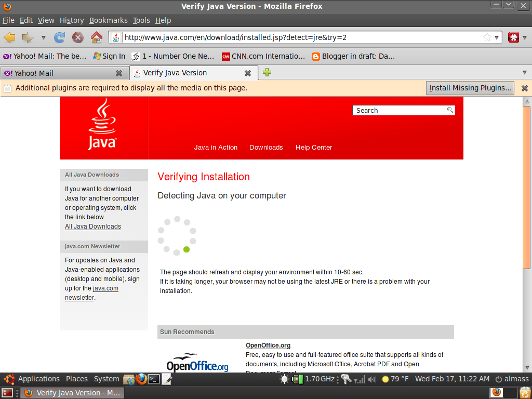The image size is (532, 399).
Task: Close the Yahoo! Mail tab
Action: point(119,73)
